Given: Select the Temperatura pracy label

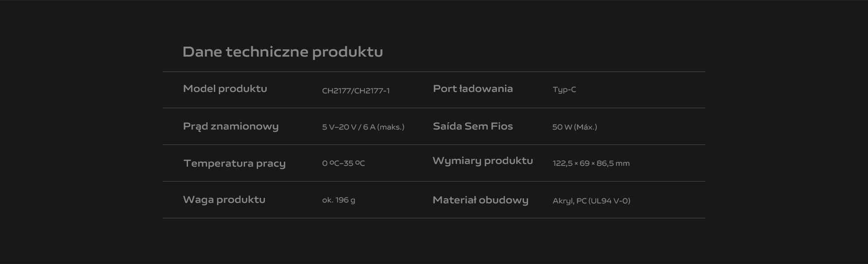Looking at the screenshot, I should [x=234, y=163].
